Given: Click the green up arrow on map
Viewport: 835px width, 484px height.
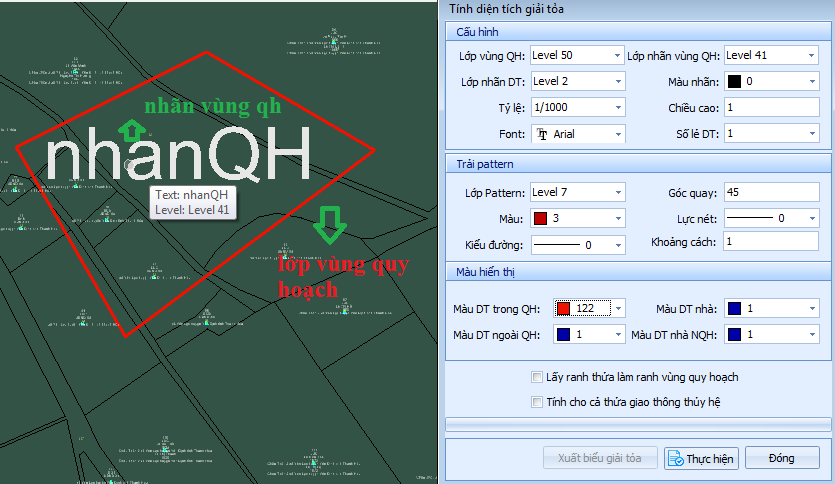Looking at the screenshot, I should click(132, 127).
